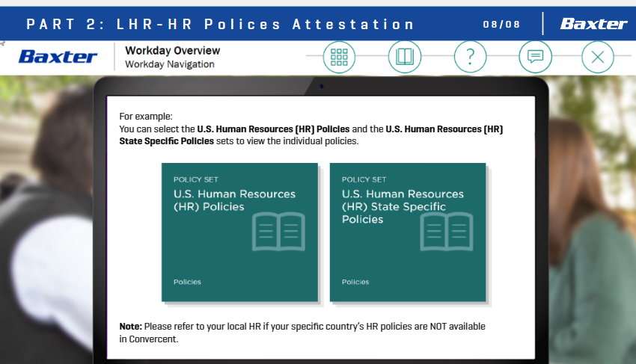Select the U.S. Human Resources (HR) Policies card
The height and width of the screenshot is (364, 636).
pyautogui.click(x=239, y=232)
